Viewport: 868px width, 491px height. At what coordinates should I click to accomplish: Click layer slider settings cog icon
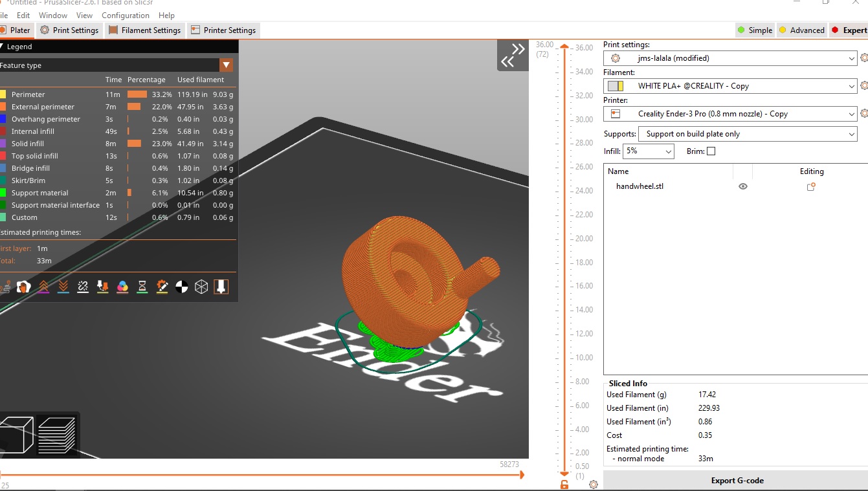click(x=593, y=484)
